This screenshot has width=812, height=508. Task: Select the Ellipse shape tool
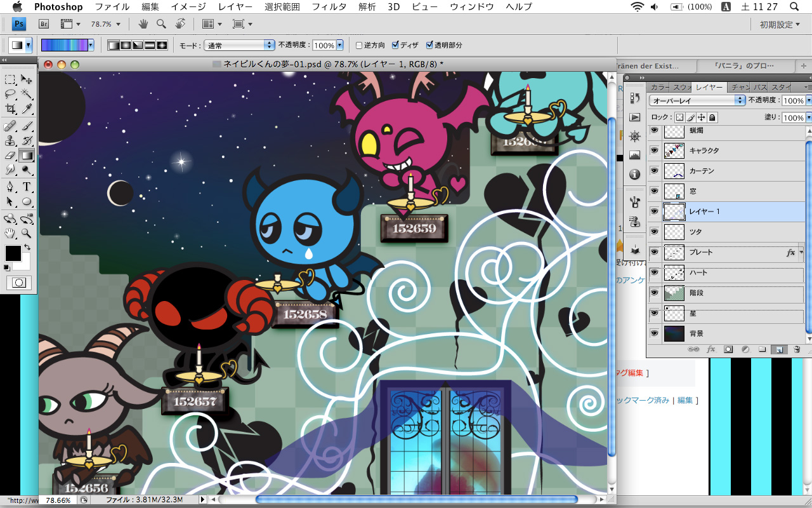(27, 201)
